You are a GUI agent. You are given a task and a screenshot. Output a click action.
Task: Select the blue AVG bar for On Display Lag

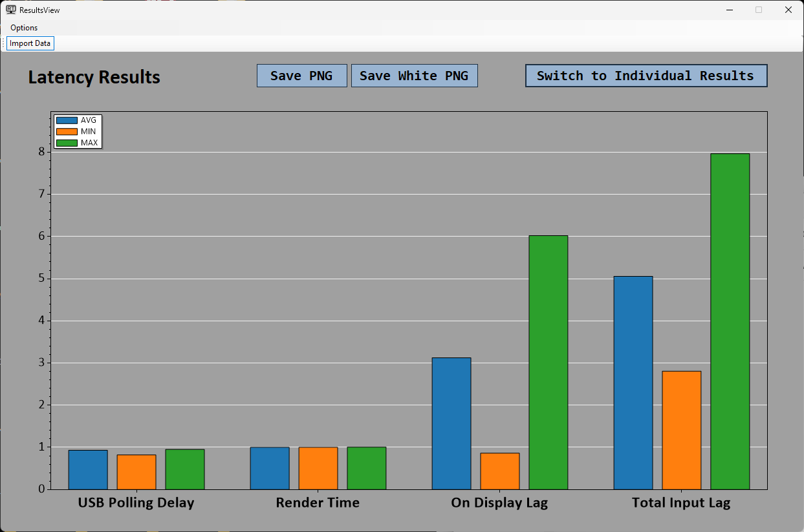click(451, 423)
